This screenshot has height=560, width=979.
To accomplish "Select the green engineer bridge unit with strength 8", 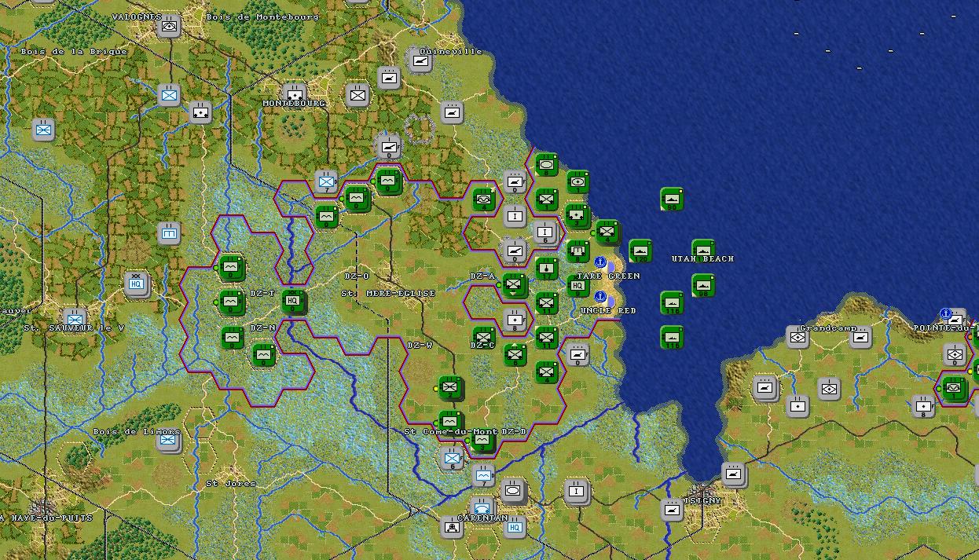I will click(x=577, y=251).
